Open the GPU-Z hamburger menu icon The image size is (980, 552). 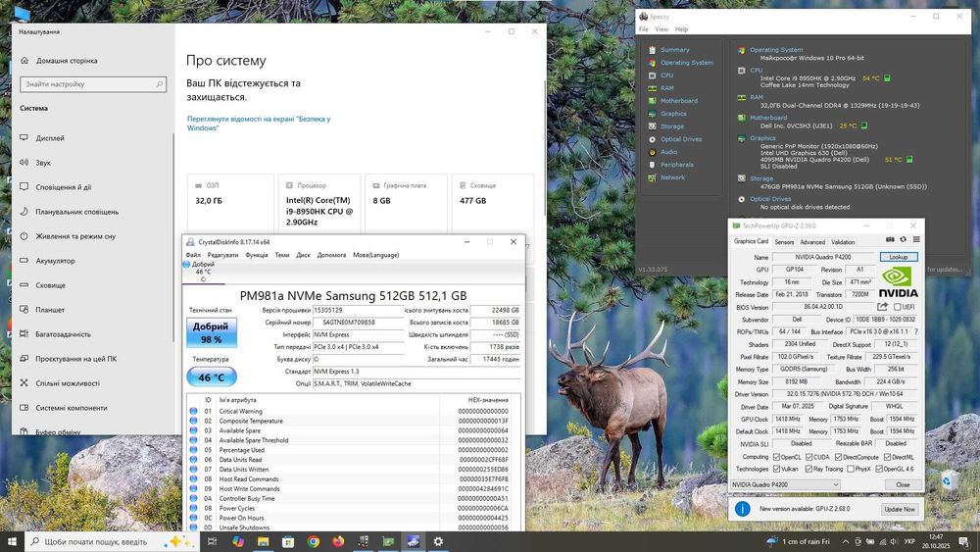tap(916, 239)
